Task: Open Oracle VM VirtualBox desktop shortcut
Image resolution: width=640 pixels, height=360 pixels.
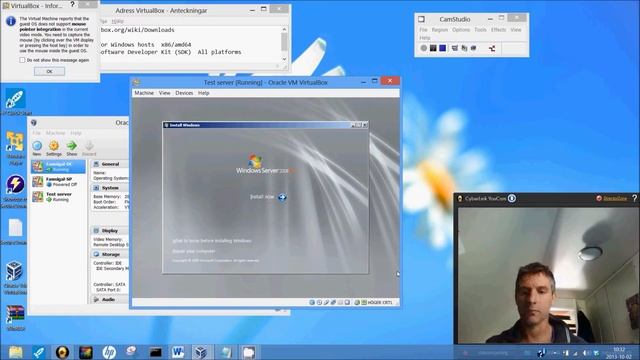Action: tap(15, 278)
